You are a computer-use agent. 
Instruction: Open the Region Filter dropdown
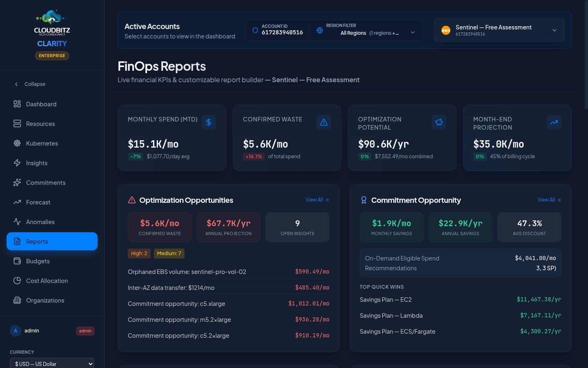point(366,30)
